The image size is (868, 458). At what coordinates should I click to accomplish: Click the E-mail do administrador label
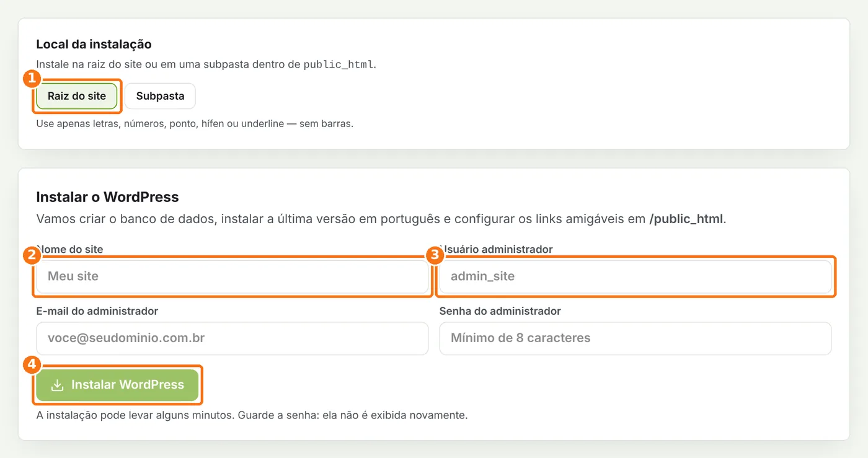tap(97, 311)
